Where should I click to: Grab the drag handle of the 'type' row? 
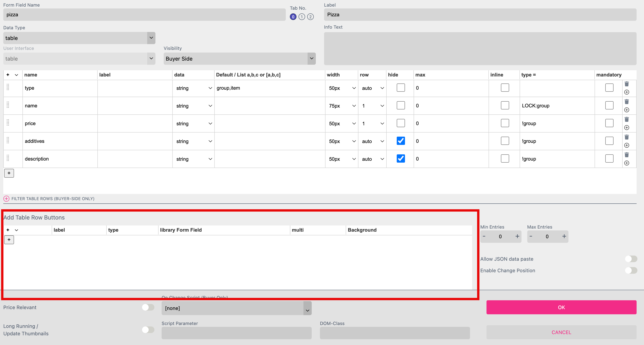point(8,87)
